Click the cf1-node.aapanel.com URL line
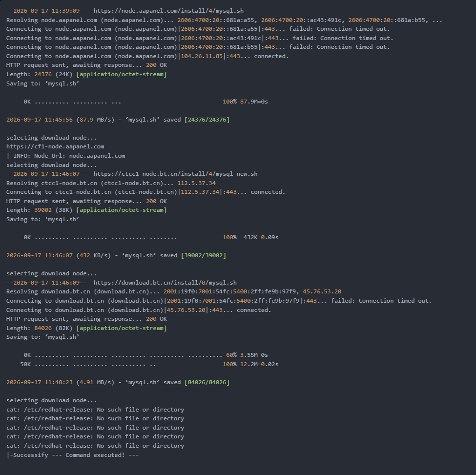This screenshot has width=476, height=475. coord(55,146)
